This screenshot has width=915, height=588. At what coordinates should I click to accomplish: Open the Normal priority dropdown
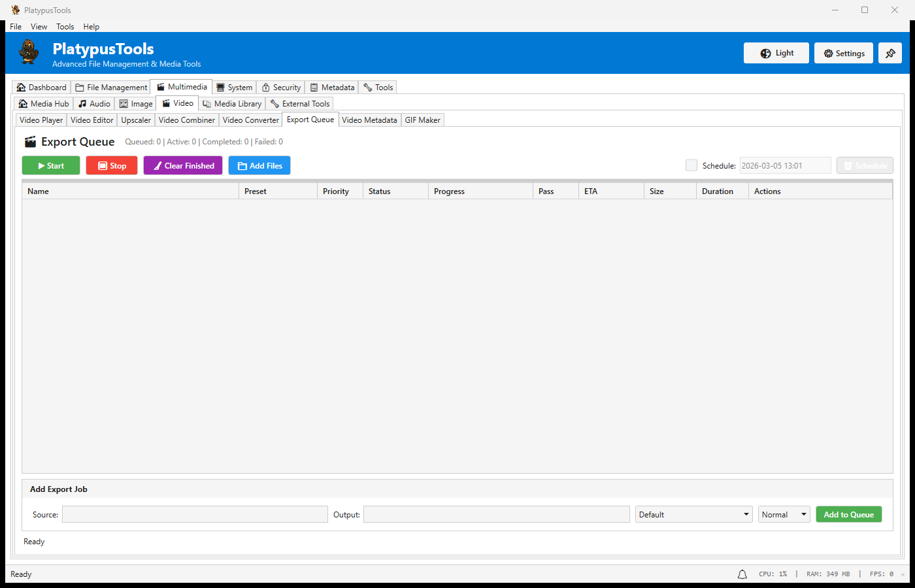[784, 515]
